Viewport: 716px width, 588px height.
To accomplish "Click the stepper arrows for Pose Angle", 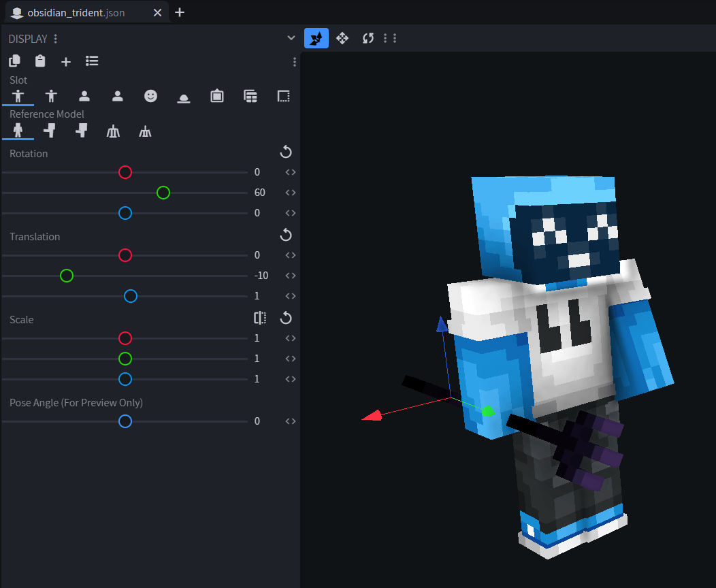I will point(291,421).
